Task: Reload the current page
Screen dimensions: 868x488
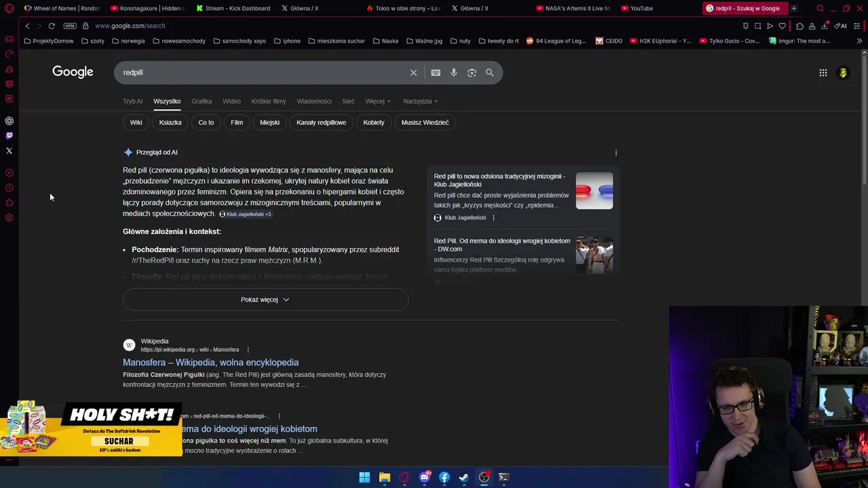Action: coord(52,26)
